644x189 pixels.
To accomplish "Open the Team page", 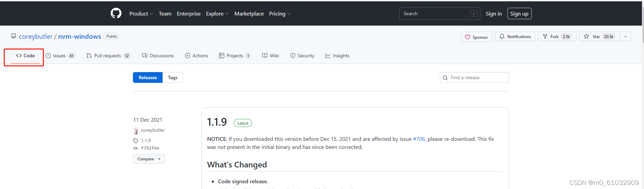I will click(x=165, y=13).
